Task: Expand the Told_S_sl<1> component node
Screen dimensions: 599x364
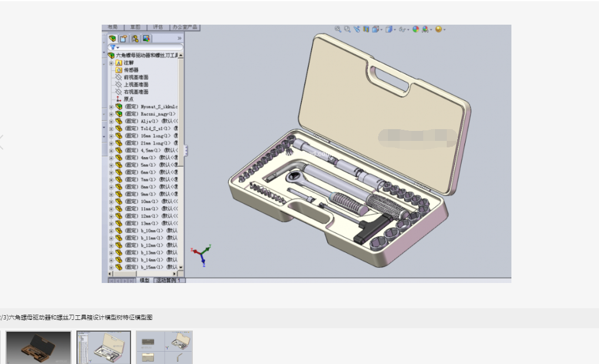Action: click(111, 129)
